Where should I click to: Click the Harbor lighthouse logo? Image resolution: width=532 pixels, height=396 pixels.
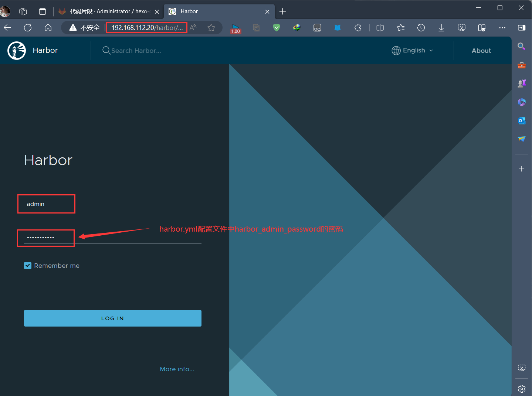(17, 50)
